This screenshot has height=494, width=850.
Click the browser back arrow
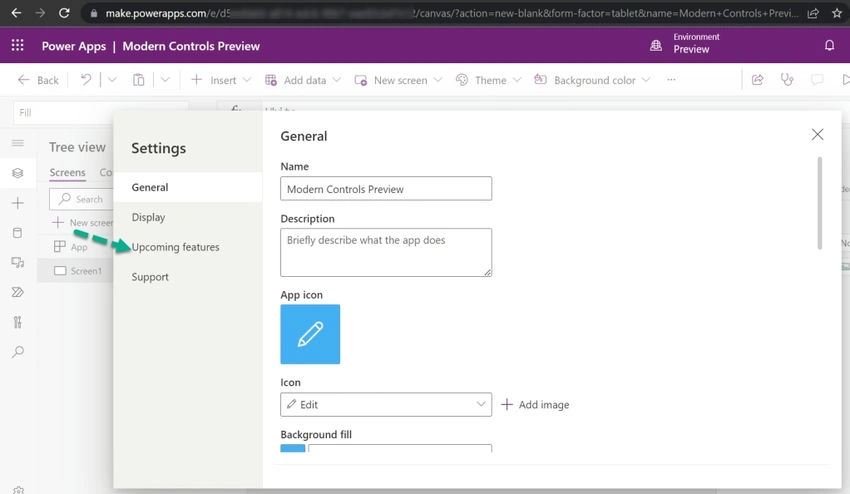click(16, 13)
